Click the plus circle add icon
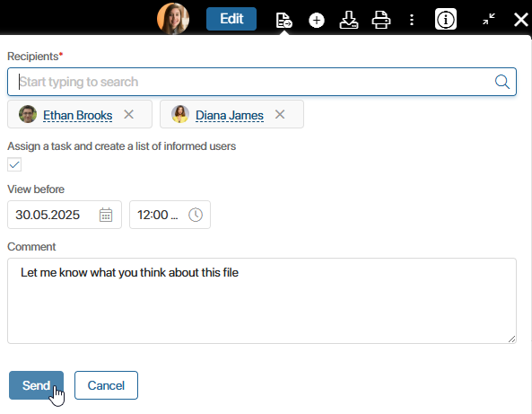The height and width of the screenshot is (414, 532). (x=316, y=21)
